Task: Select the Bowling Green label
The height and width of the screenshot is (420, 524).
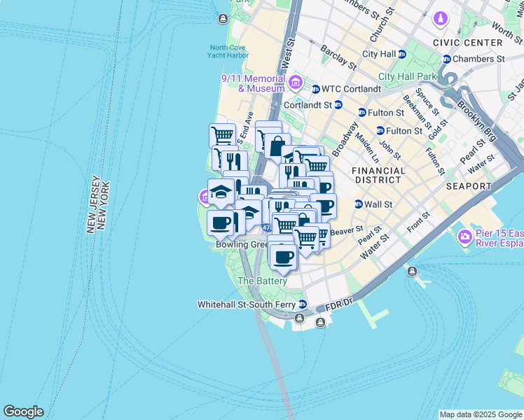Action: tap(242, 245)
